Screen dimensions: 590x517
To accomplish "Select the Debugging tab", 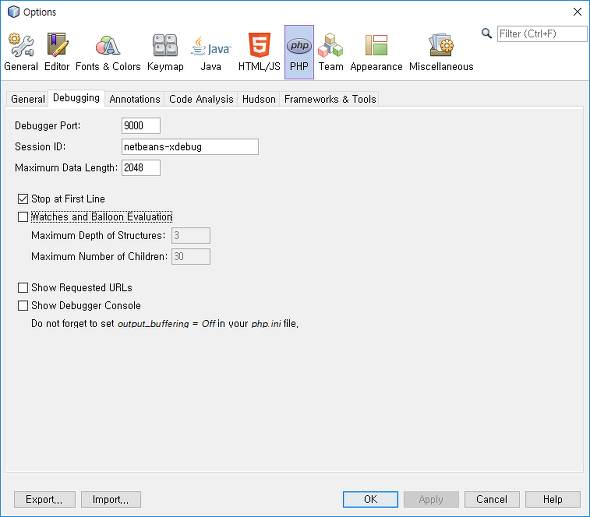I will point(76,98).
